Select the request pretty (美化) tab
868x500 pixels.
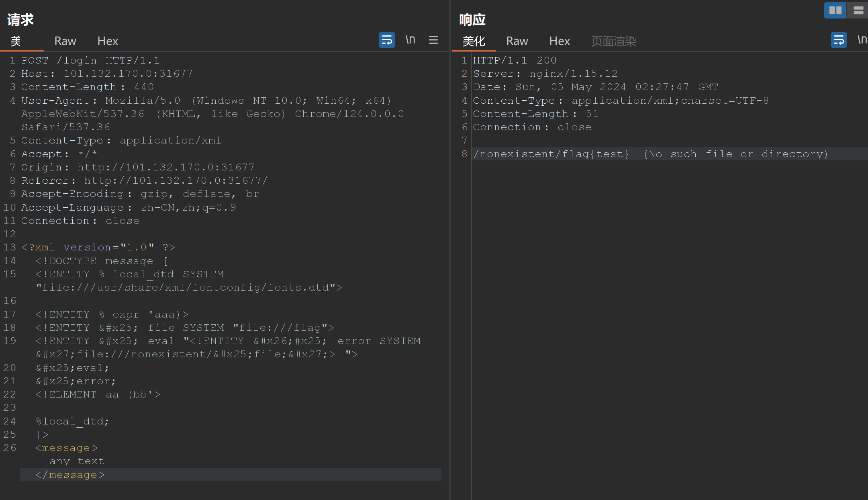tap(16, 41)
